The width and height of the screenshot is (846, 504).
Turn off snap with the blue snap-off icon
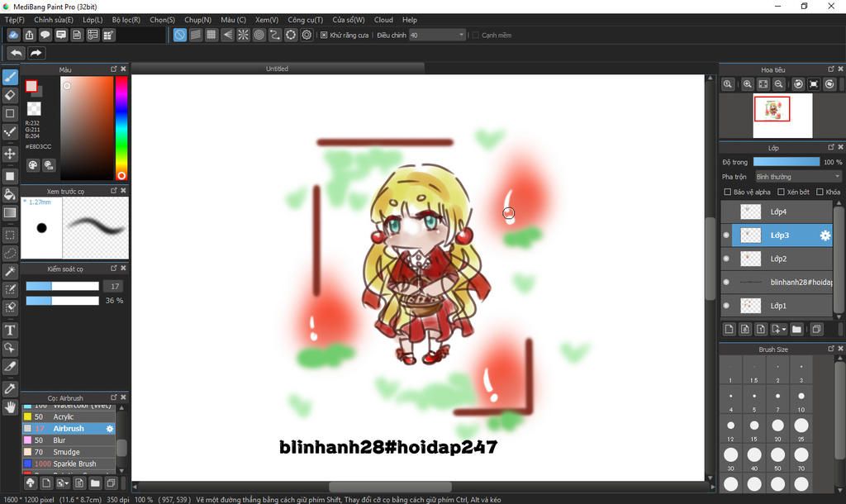point(179,35)
